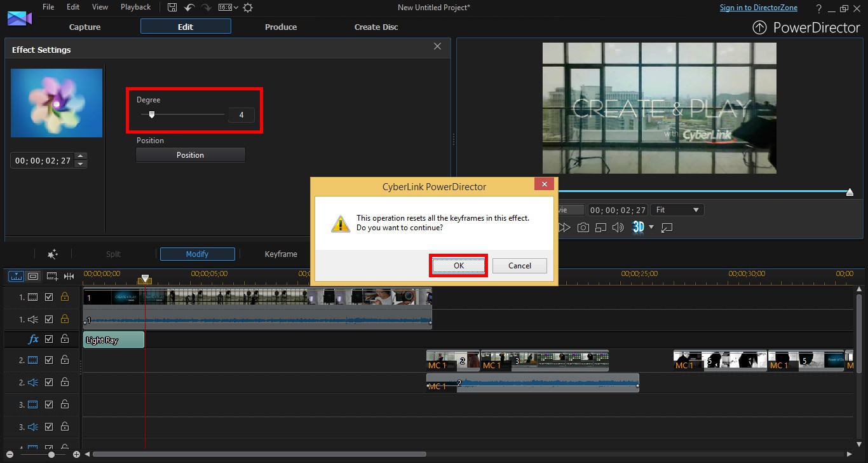Click the track 1 video filmstrip icon
This screenshot has height=463, width=868.
32,297
